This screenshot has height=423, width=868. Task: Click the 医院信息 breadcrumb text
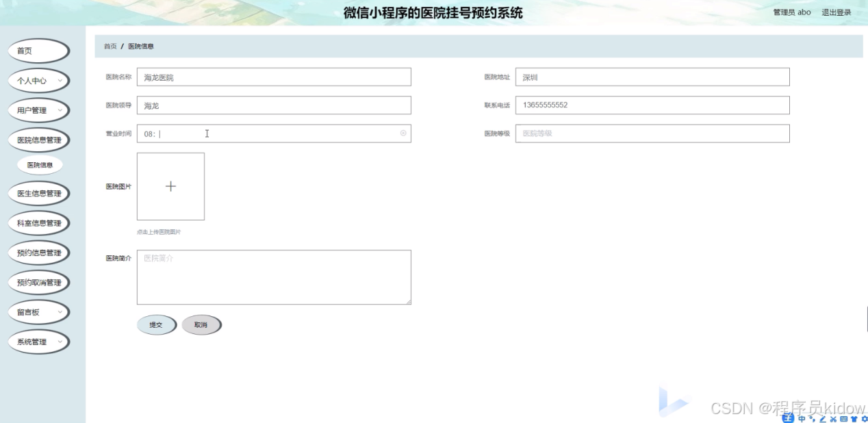point(141,47)
